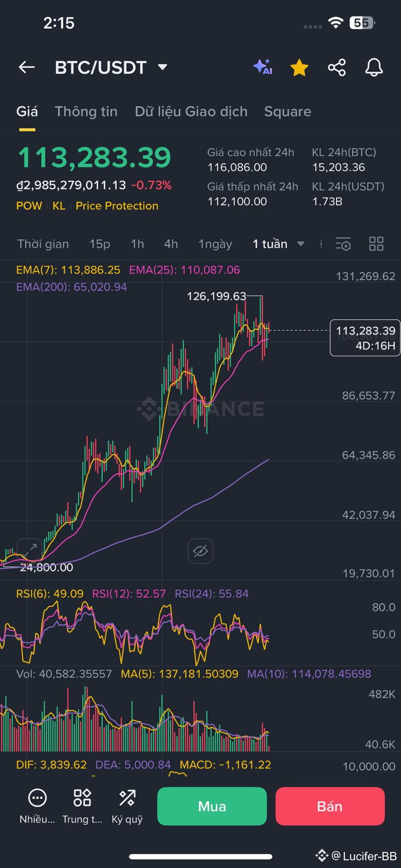Select the 1h interval

tap(138, 244)
